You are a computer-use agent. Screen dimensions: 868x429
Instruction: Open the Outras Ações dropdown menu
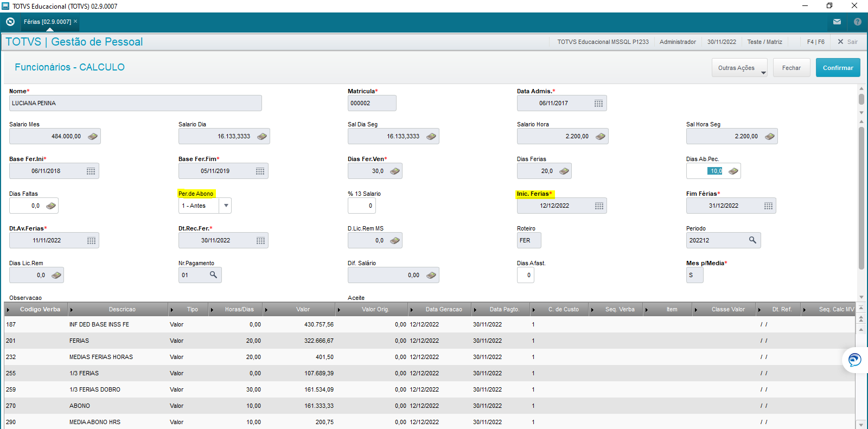pyautogui.click(x=739, y=68)
